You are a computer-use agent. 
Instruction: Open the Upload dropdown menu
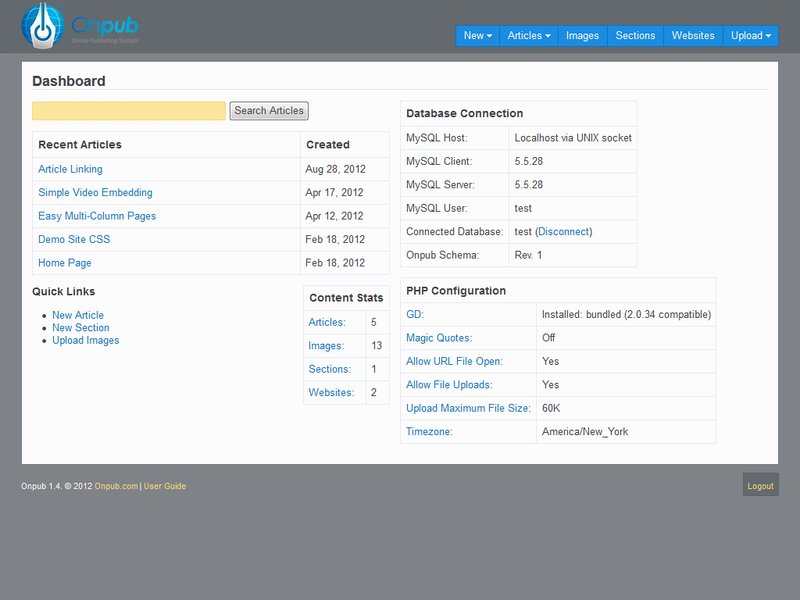tap(751, 36)
